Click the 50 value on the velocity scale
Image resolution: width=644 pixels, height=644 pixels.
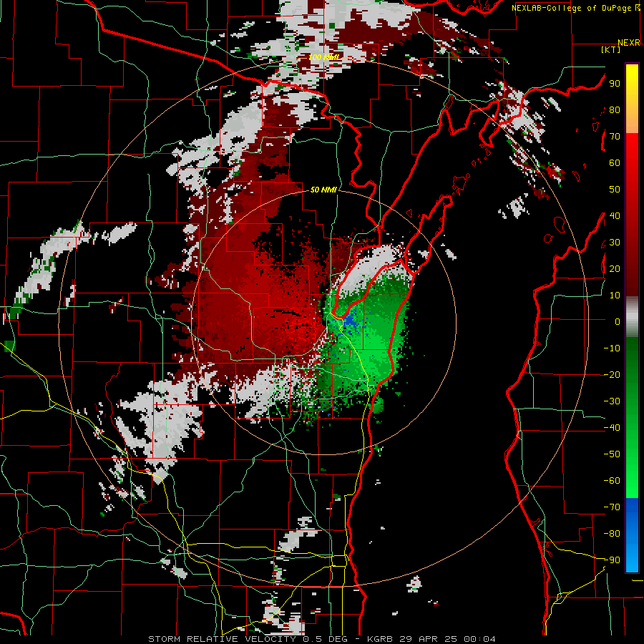[615, 190]
